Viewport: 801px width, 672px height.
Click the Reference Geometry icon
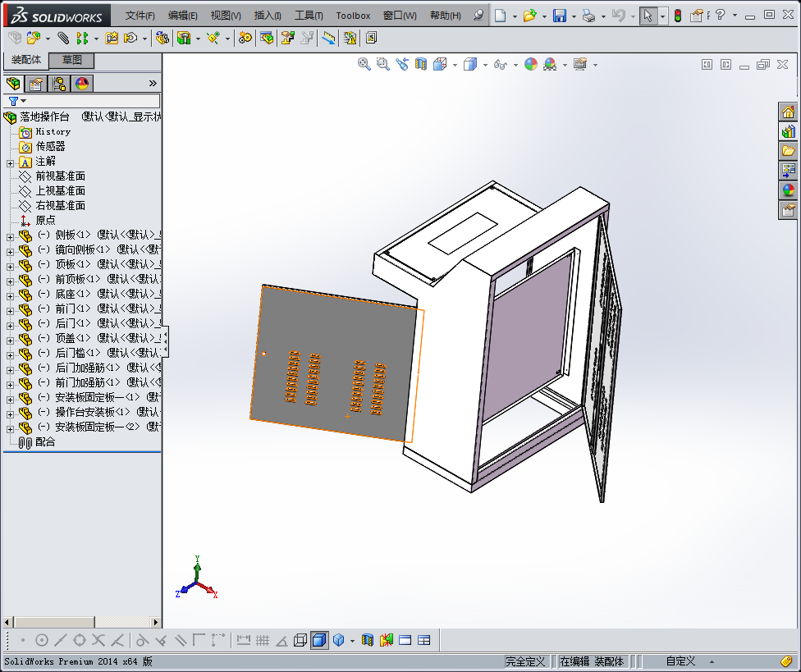213,38
